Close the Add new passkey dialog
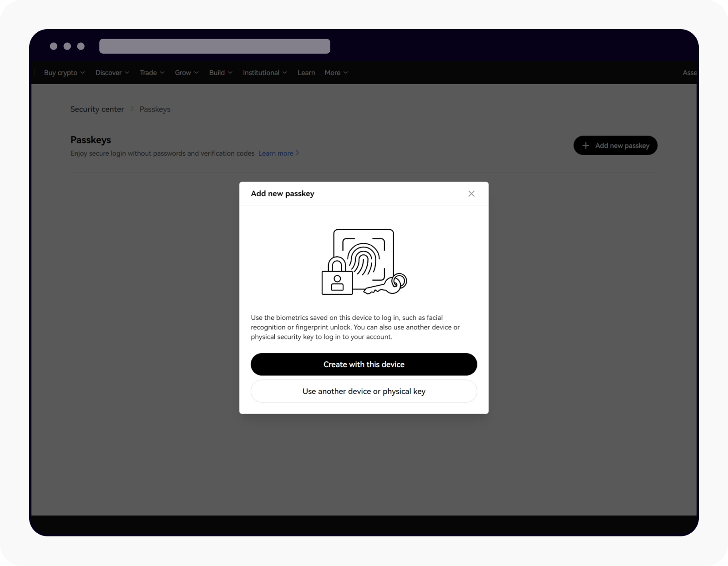 471,194
